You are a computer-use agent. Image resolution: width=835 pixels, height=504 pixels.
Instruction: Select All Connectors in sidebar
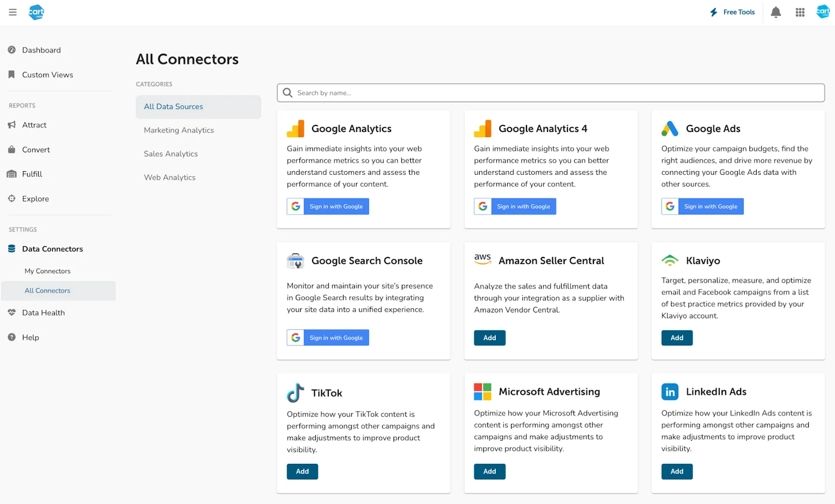click(x=58, y=291)
